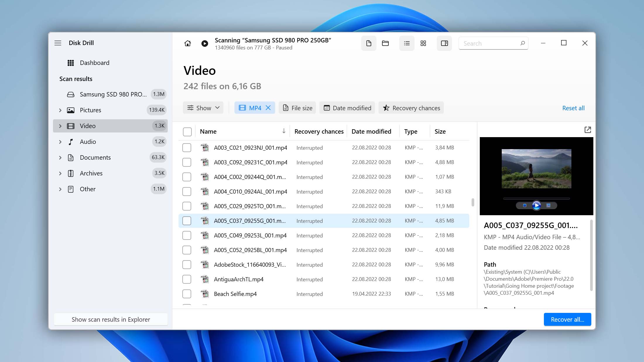
Task: Click the AntiguaArchTL.mp4 file icon
Action: 205,279
